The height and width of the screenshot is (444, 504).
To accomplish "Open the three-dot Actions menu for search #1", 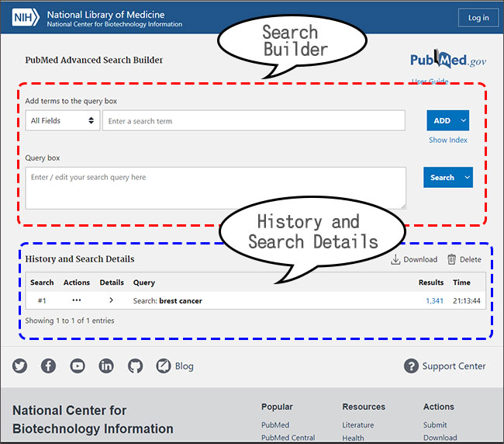I will coord(77,300).
